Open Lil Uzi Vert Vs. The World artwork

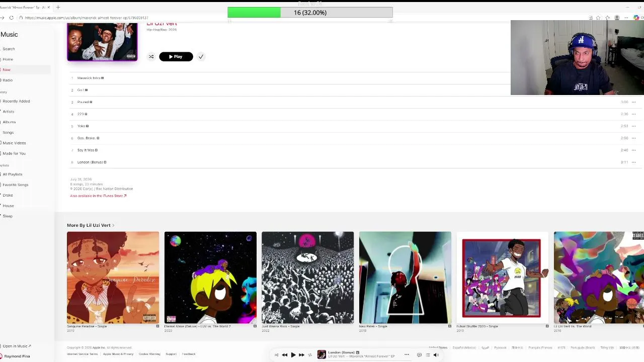pyautogui.click(x=599, y=278)
